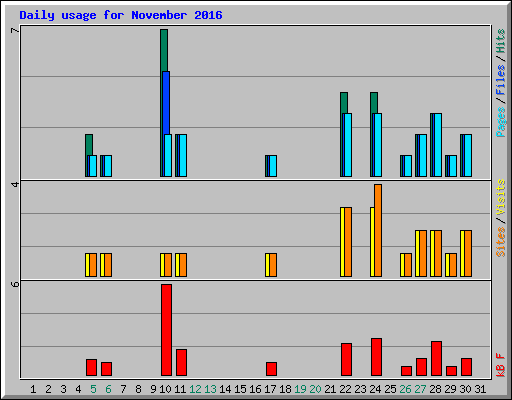The width and height of the screenshot is (512, 400).
Task: Select the red KB bar for day 30
Action: point(466,367)
